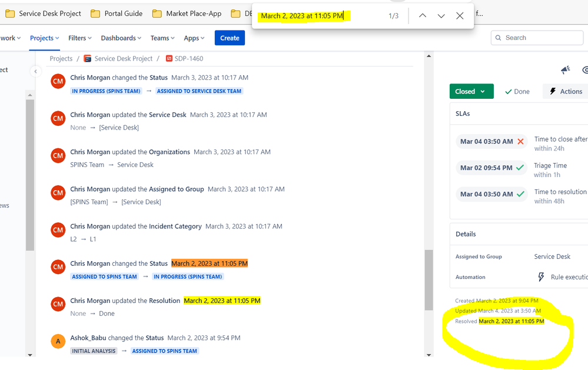This screenshot has height=370, width=588.
Task: Click the Created March 2, 2023 timestamp
Action: click(x=497, y=301)
